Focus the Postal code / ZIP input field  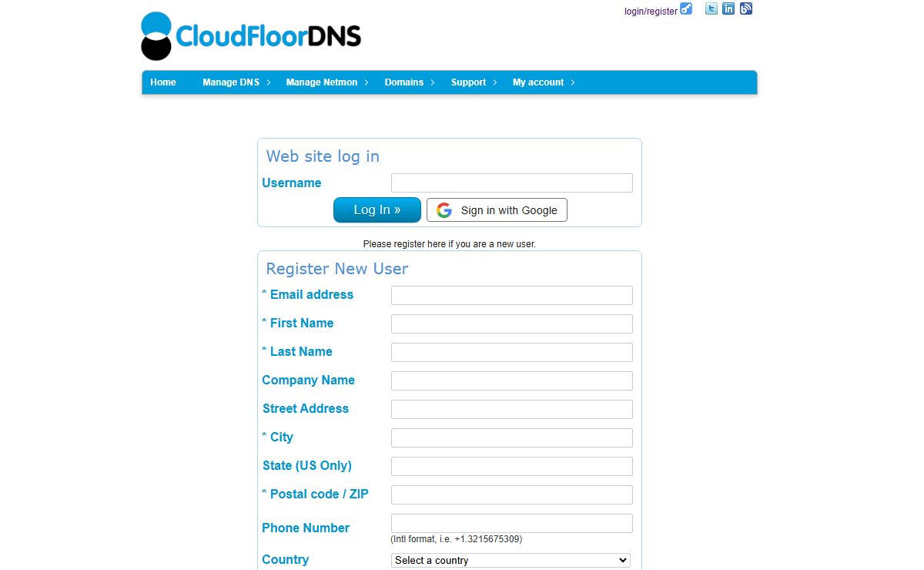512,495
